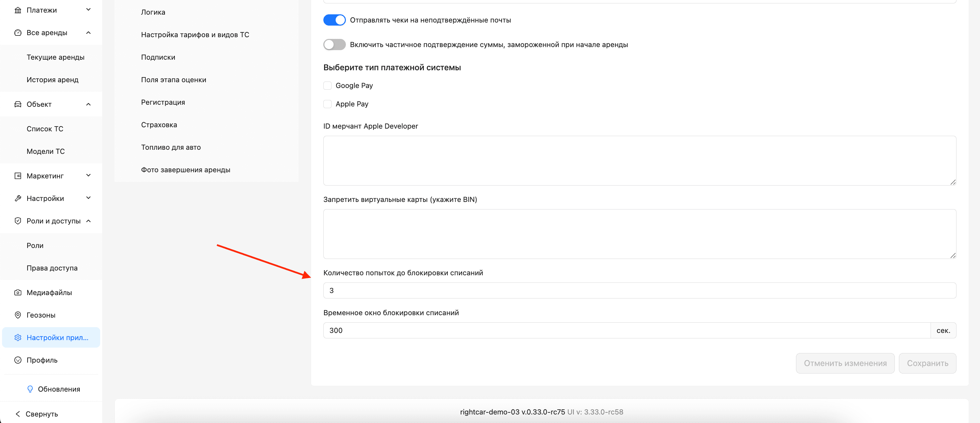The height and width of the screenshot is (423, 980).
Task: Click the Отменить изменения button
Action: click(x=845, y=363)
